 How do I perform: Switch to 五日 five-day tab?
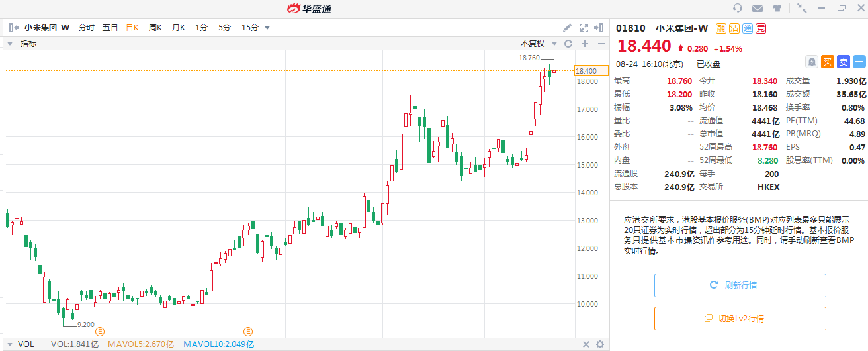(x=110, y=28)
